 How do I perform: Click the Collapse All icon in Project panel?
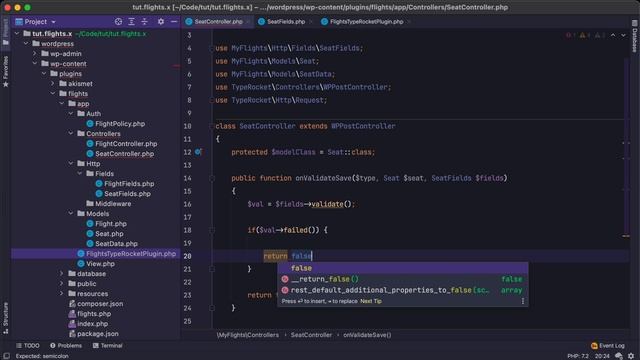coord(144,22)
